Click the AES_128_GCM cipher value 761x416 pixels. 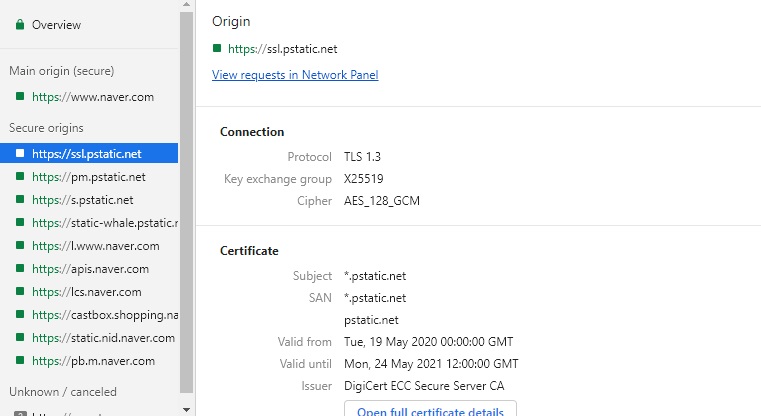point(382,201)
